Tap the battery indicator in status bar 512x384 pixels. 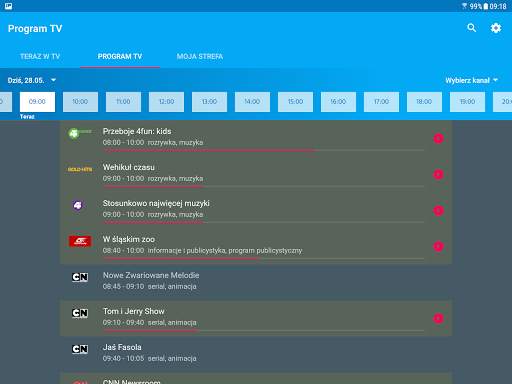tap(486, 6)
